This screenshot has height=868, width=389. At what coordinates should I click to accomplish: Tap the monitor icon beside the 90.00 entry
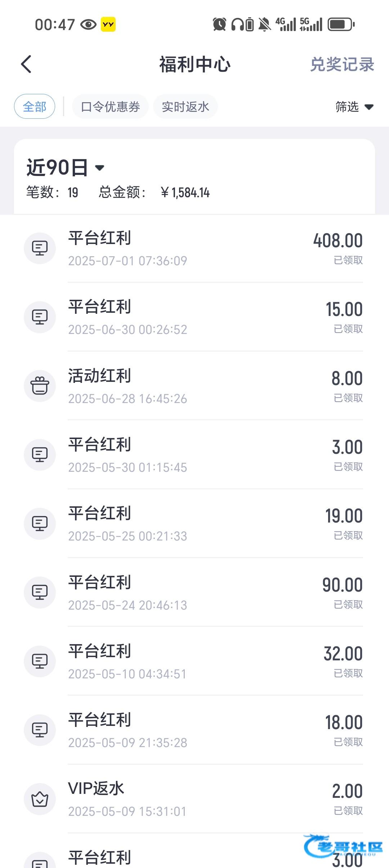[40, 592]
